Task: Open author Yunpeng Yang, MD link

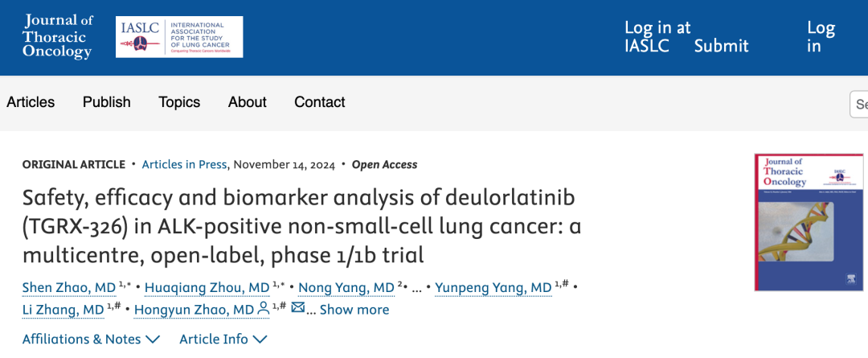Action: coord(493,287)
